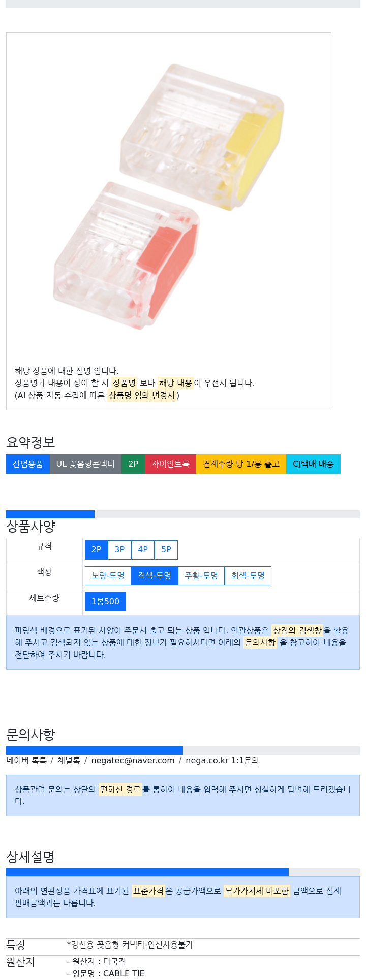The width and height of the screenshot is (366, 980).
Task: Pick the 회색-투명 color option
Action: [x=248, y=576]
